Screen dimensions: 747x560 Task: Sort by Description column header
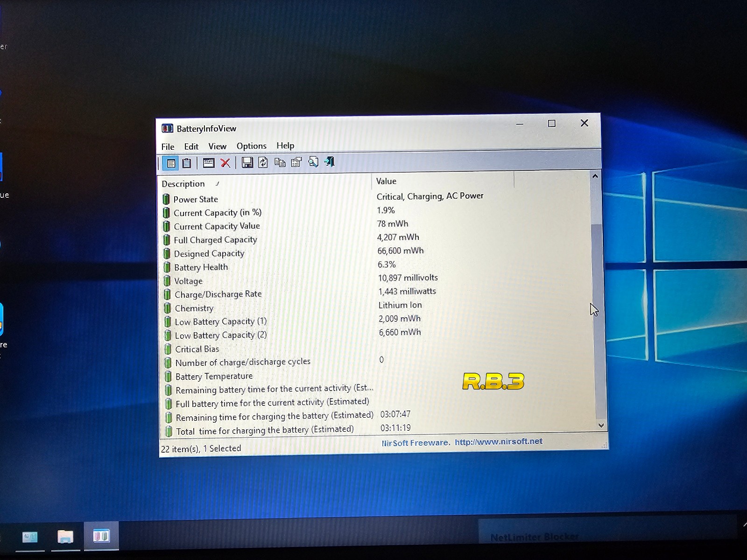265,183
